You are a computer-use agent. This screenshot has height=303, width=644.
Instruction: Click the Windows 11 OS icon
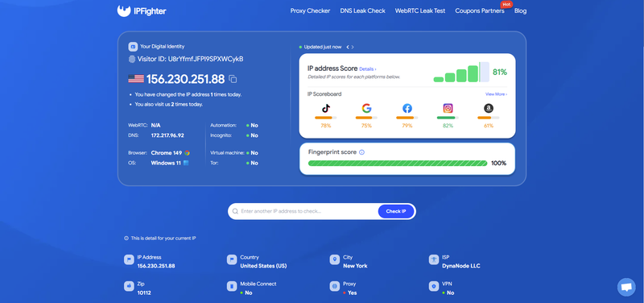click(186, 163)
